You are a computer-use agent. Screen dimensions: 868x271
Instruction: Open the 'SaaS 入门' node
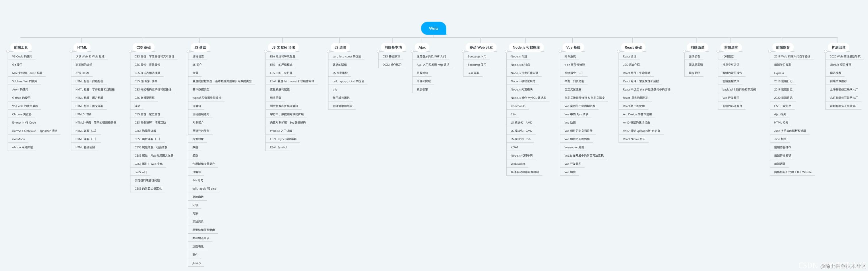coord(141,172)
